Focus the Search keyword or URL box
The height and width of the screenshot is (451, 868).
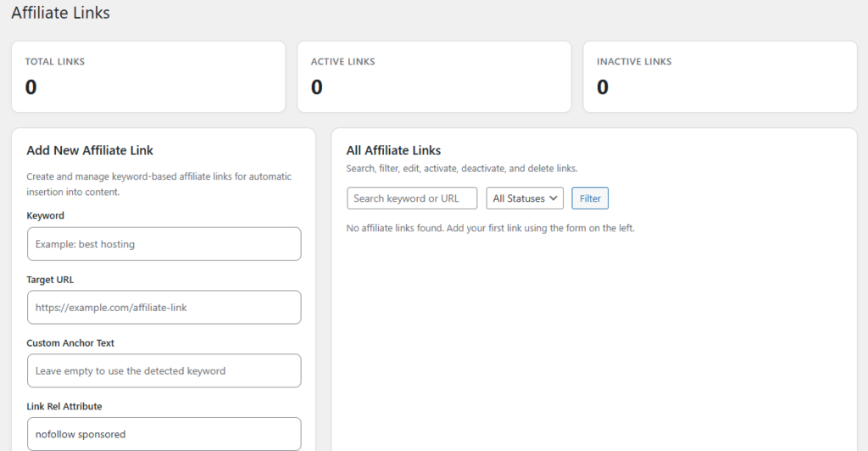(412, 198)
